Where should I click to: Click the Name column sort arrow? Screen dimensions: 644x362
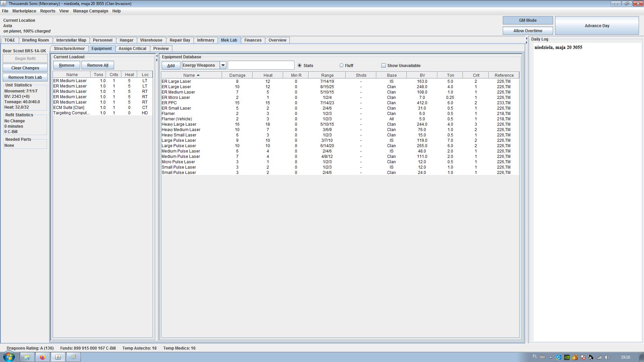point(198,75)
